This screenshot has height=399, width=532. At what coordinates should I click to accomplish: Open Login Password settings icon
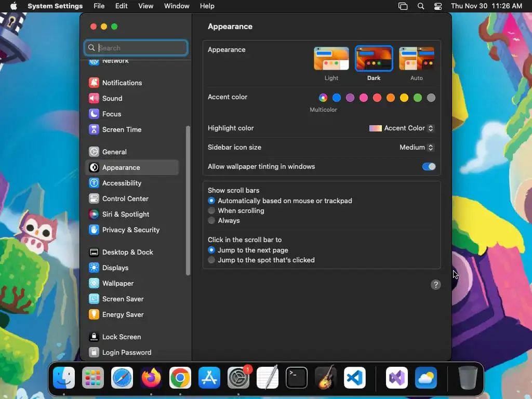[x=94, y=353]
